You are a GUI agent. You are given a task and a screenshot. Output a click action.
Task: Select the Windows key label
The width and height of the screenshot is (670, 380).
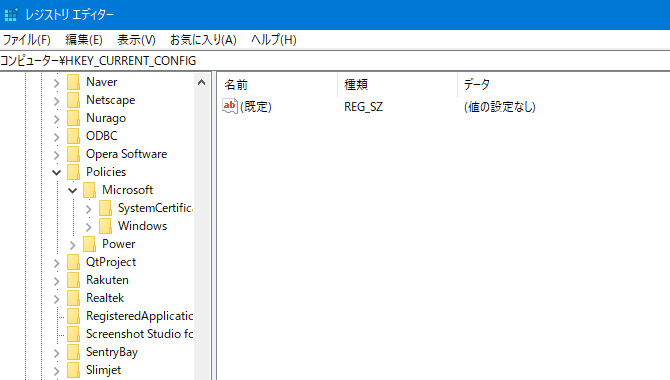point(142,226)
